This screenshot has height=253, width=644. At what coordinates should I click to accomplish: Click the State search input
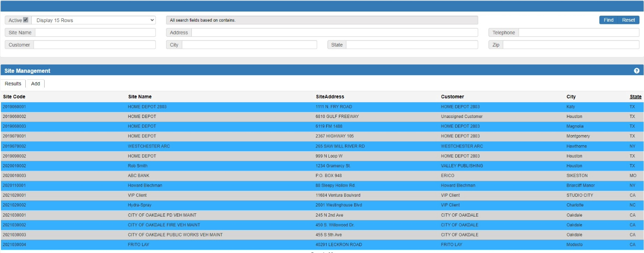412,45
